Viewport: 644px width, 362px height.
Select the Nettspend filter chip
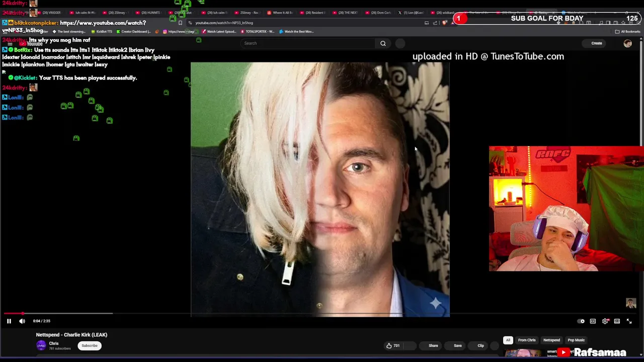[551, 340]
